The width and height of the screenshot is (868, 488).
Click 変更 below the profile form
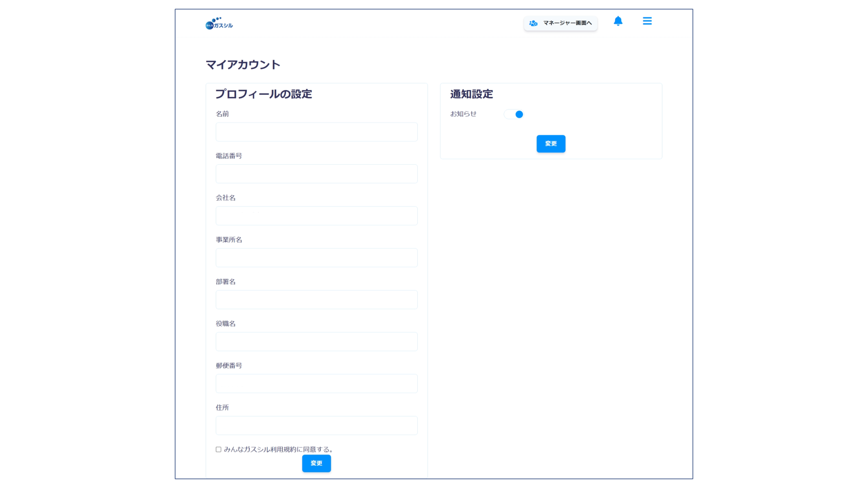click(x=316, y=463)
